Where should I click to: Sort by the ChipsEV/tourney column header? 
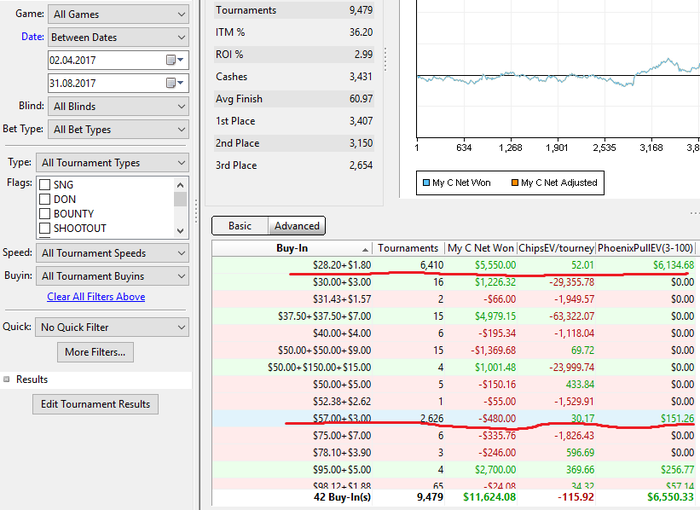[x=556, y=248]
